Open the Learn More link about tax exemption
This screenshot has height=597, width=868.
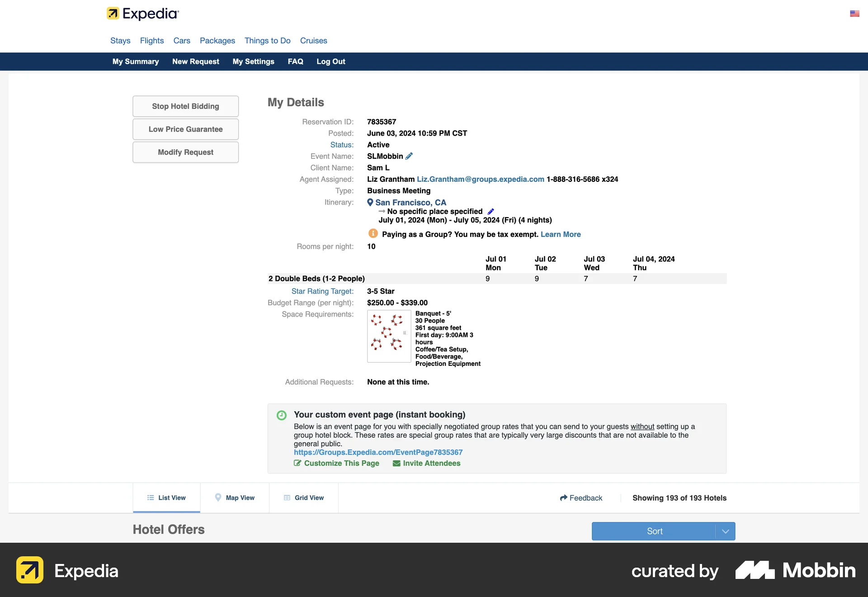pyautogui.click(x=561, y=234)
